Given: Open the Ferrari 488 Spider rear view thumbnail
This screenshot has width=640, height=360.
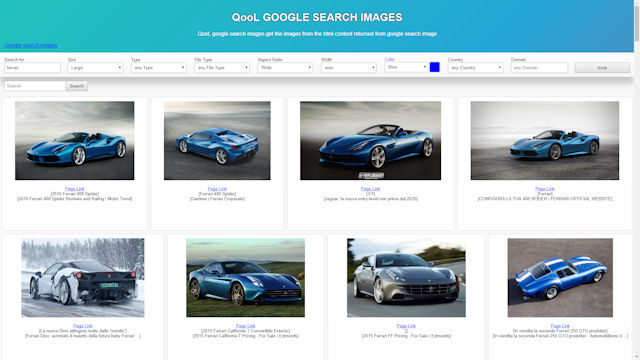Looking at the screenshot, I should [217, 140].
